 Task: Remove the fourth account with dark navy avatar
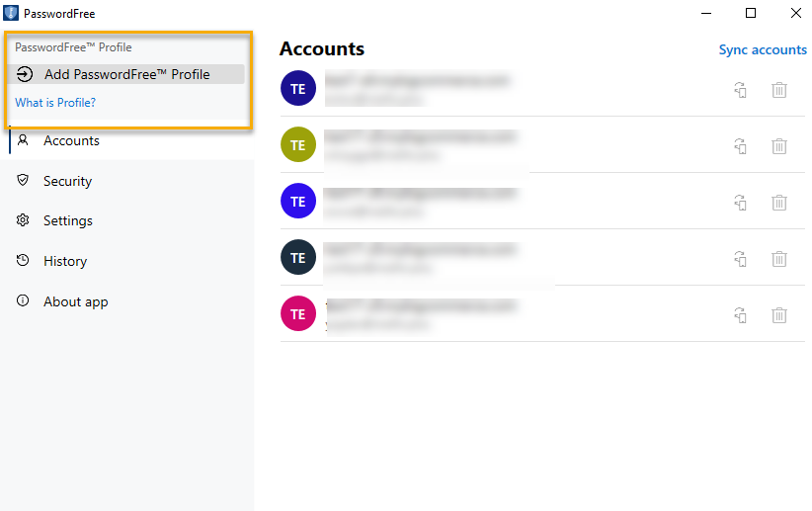778,259
